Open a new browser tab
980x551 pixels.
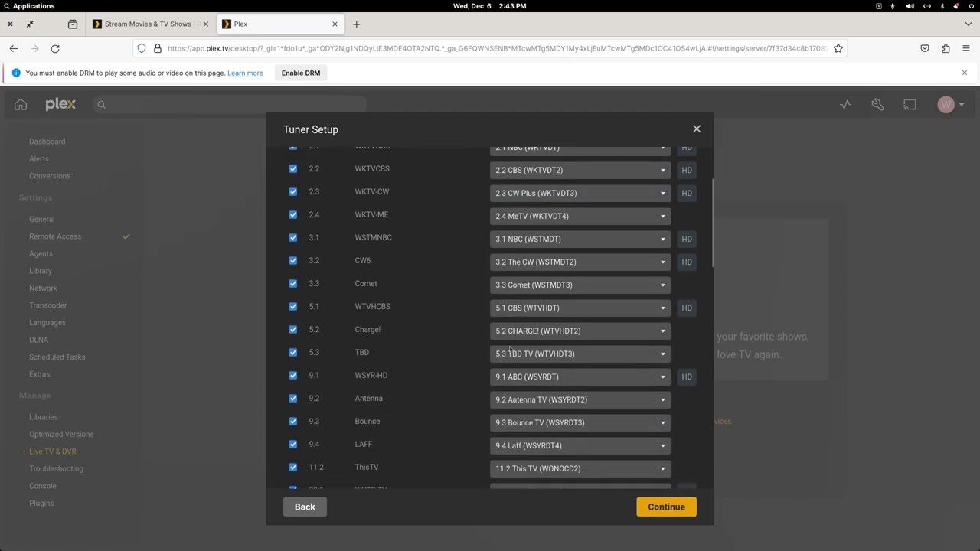point(356,24)
